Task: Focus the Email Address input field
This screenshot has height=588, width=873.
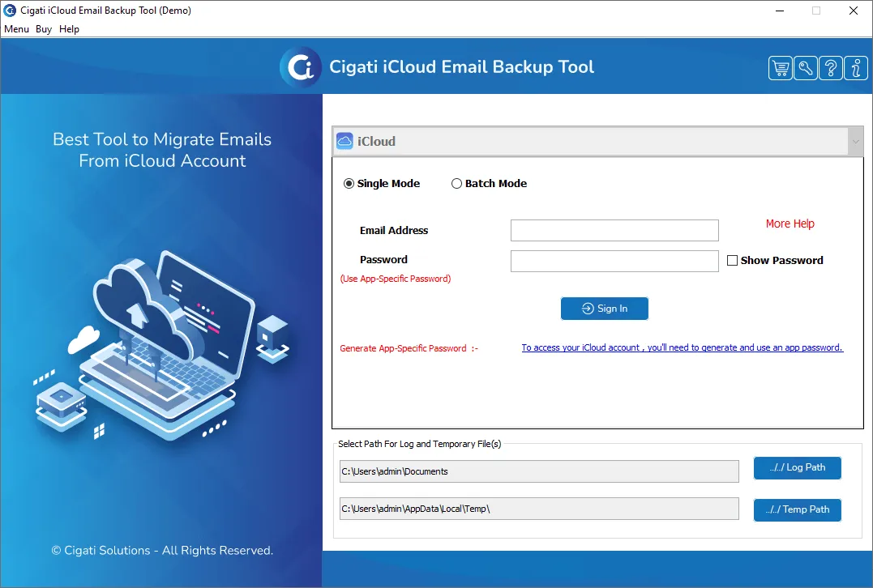Action: pos(614,231)
